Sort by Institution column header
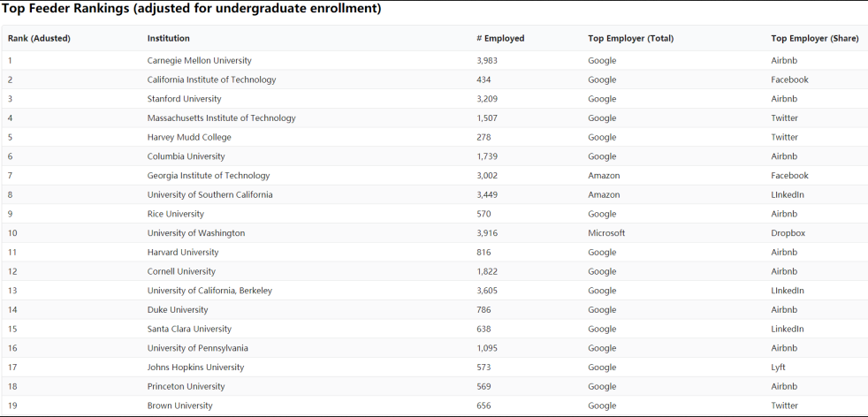Image resolution: width=868 pixels, height=417 pixels. coord(168,38)
